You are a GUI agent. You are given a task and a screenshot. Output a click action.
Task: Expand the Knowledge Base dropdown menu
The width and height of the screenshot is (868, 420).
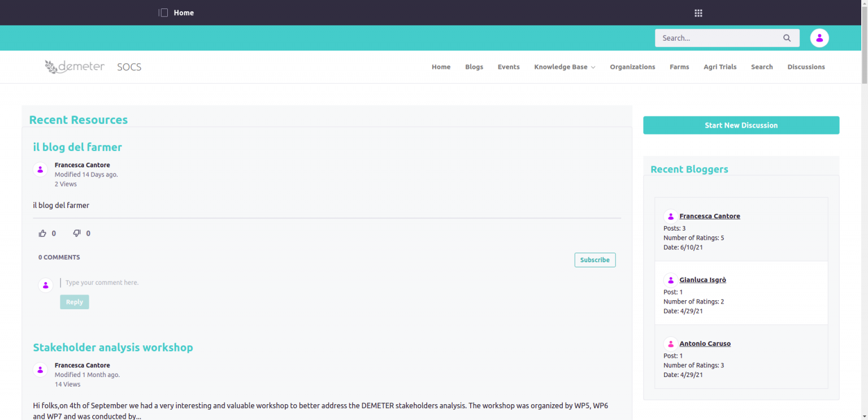pos(564,67)
